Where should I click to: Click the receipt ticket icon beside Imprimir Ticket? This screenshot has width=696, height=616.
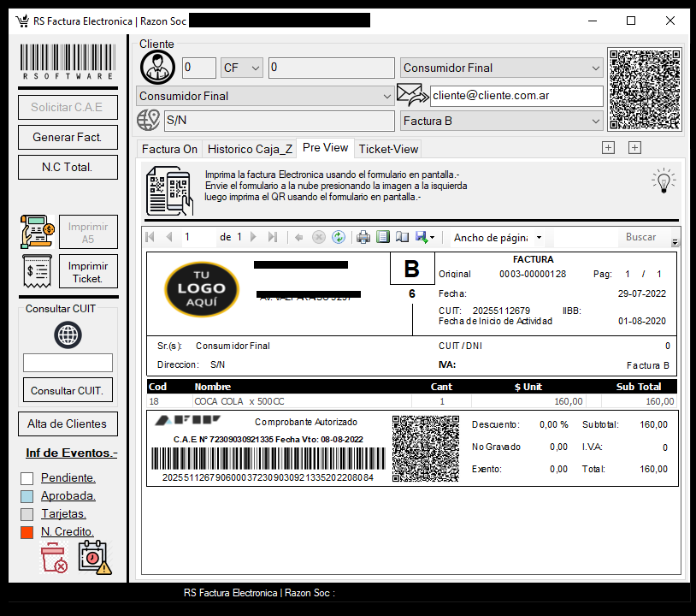tap(37, 270)
